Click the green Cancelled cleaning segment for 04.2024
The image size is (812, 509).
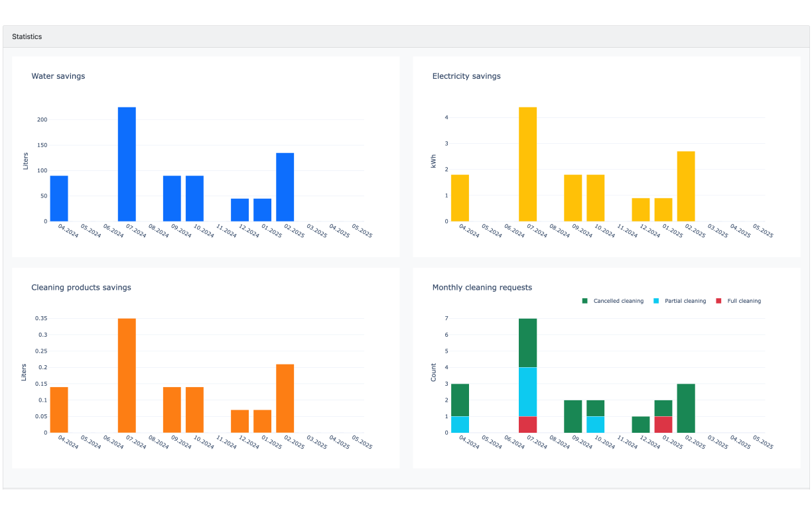click(x=460, y=400)
